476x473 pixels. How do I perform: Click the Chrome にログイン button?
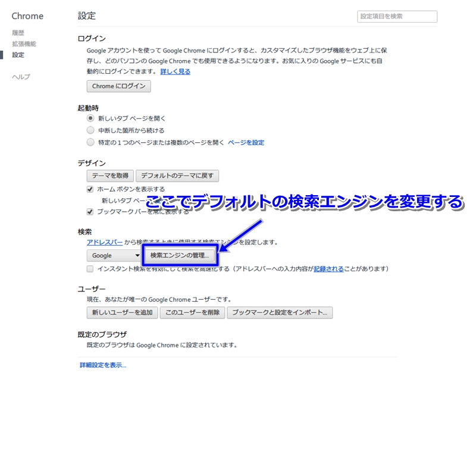118,86
